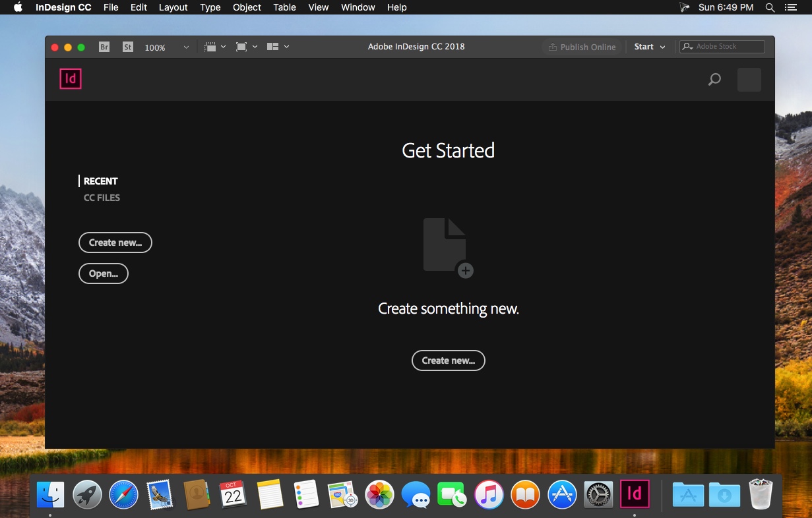Open the Object menu
This screenshot has height=518, width=812.
click(247, 7)
